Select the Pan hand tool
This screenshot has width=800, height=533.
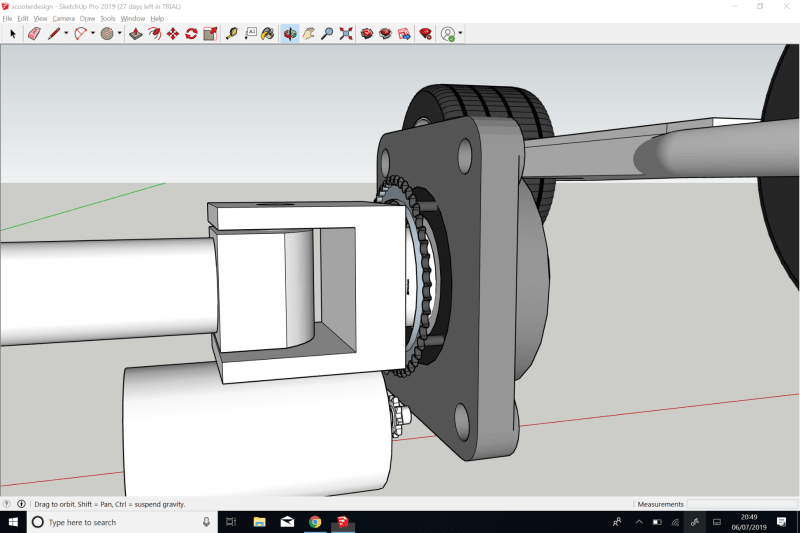click(x=309, y=34)
